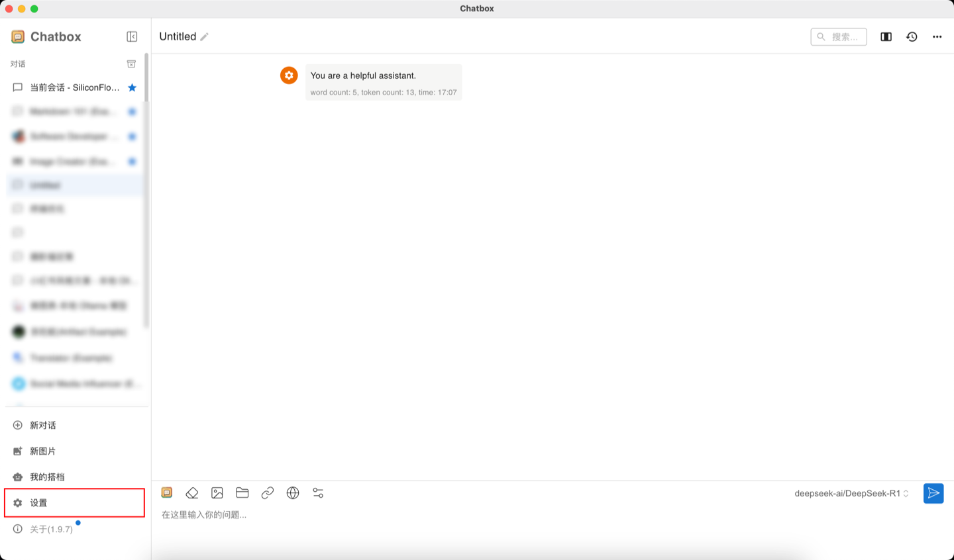Collapse the sidebar with the panel icon
Screen dimensions: 954x560
[x=132, y=36]
